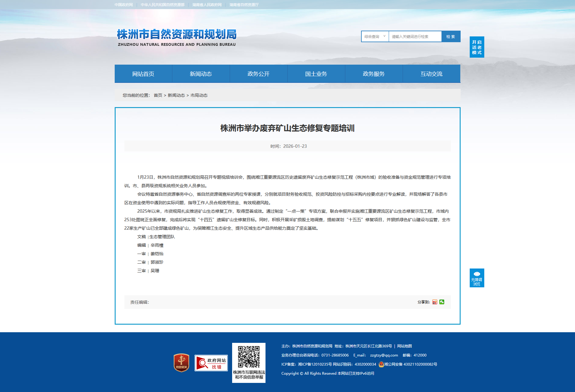Go to 国土业务 navigation item

(316, 74)
